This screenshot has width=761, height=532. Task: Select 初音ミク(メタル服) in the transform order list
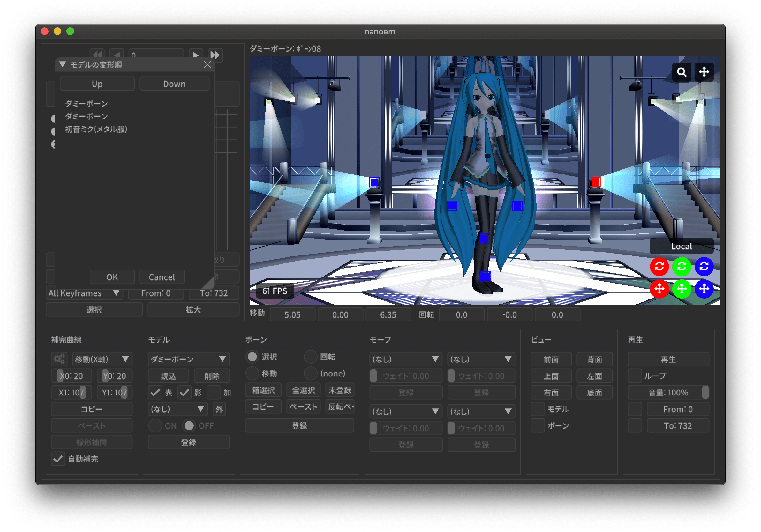tap(96, 129)
